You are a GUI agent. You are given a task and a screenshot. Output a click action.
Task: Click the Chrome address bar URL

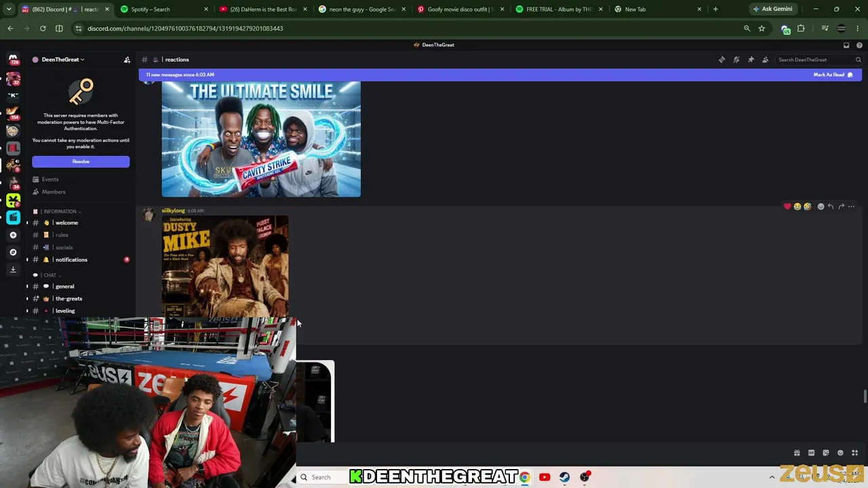tap(185, 28)
